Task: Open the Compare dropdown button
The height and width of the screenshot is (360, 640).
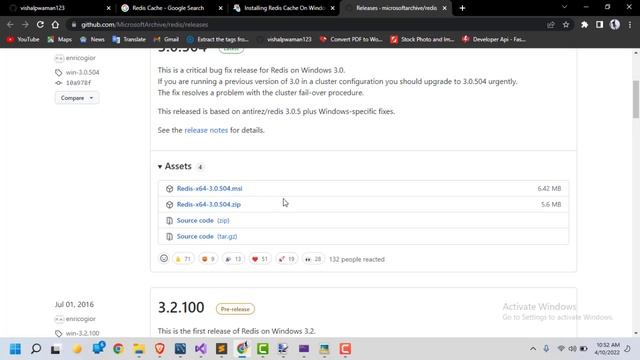Action: [77, 98]
